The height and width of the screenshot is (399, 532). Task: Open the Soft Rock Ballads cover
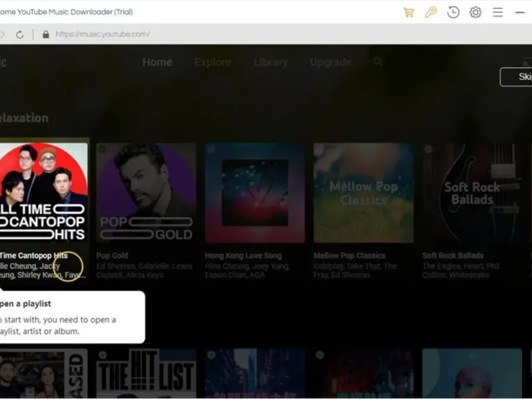(x=472, y=193)
